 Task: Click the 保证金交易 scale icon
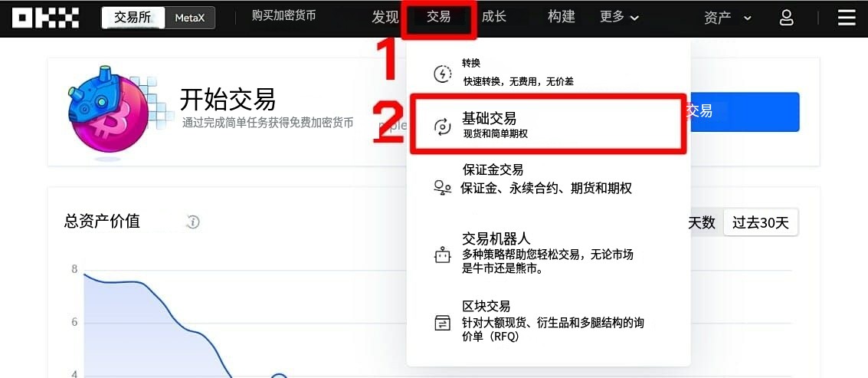pos(442,188)
